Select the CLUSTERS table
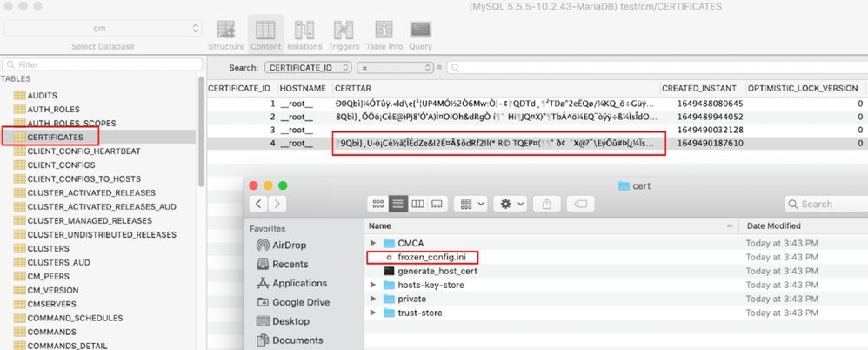The image size is (868, 350). pos(48,248)
